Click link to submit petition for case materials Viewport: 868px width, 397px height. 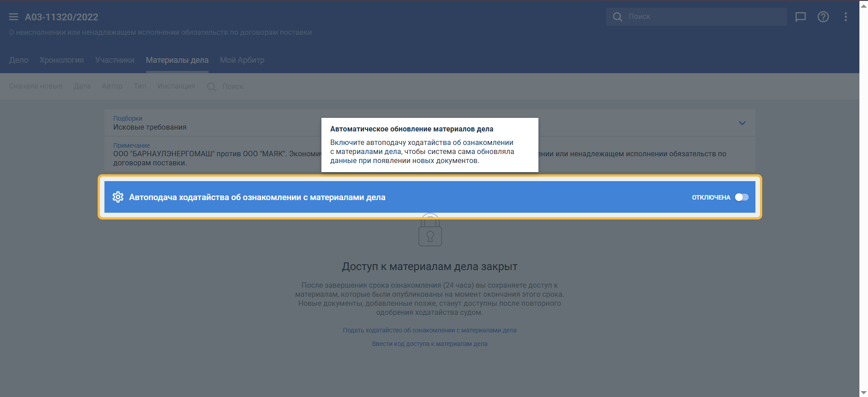(429, 330)
